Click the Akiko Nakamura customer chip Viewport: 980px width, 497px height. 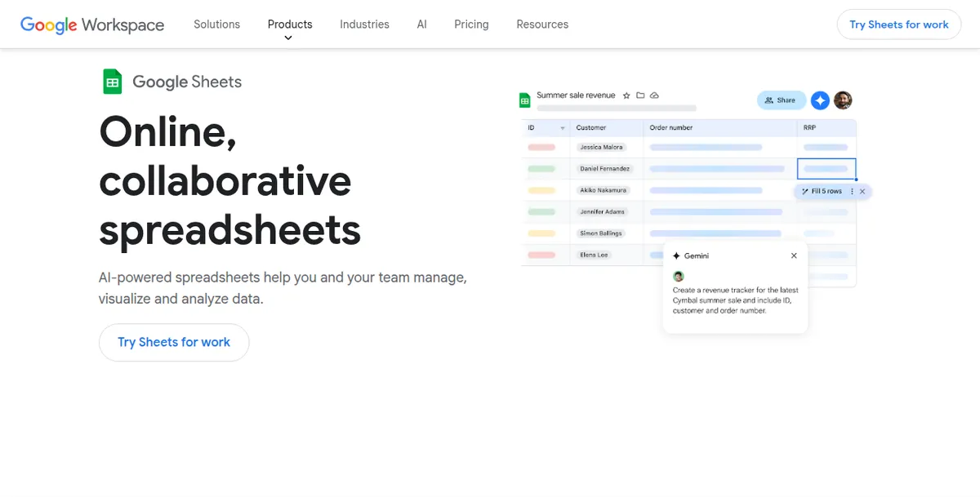pos(604,190)
